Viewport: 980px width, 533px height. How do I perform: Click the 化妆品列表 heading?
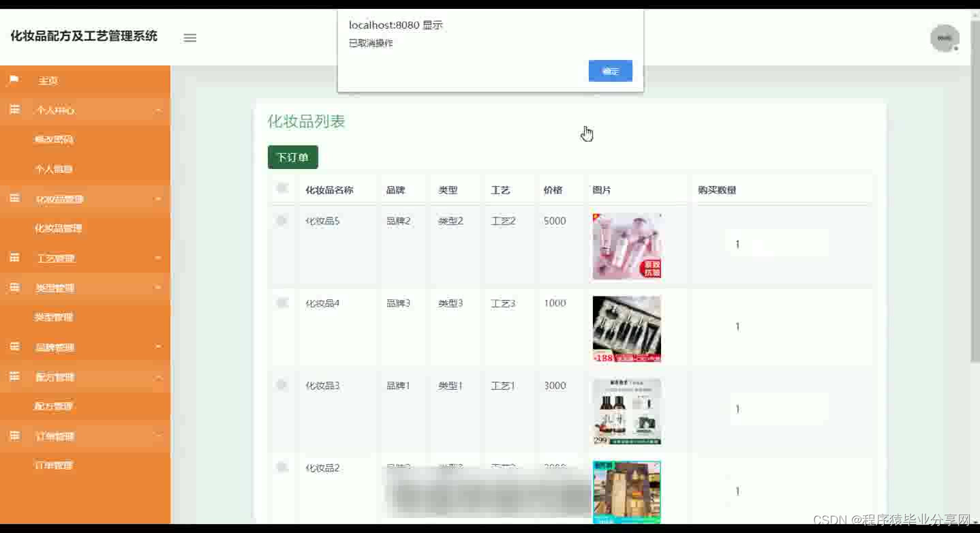[x=306, y=121]
